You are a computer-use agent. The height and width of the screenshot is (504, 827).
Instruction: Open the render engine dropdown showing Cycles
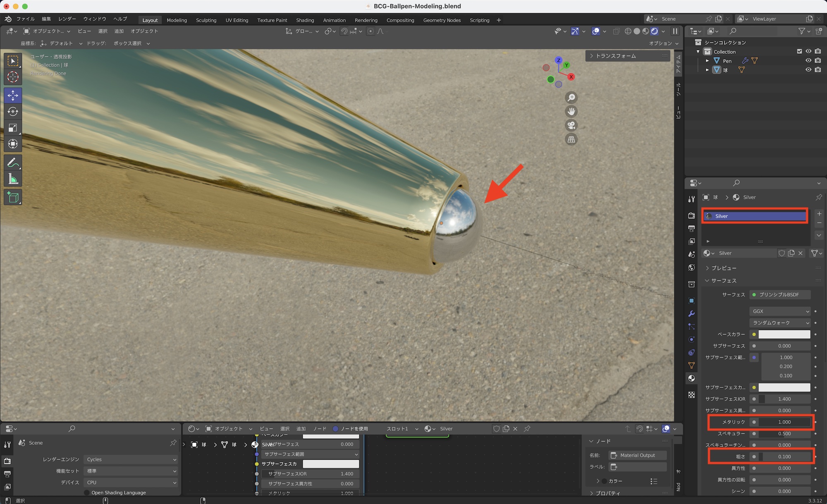pos(131,459)
